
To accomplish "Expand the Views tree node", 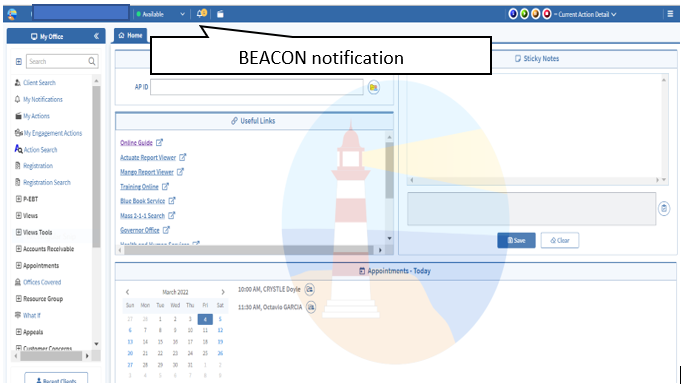I will [19, 215].
